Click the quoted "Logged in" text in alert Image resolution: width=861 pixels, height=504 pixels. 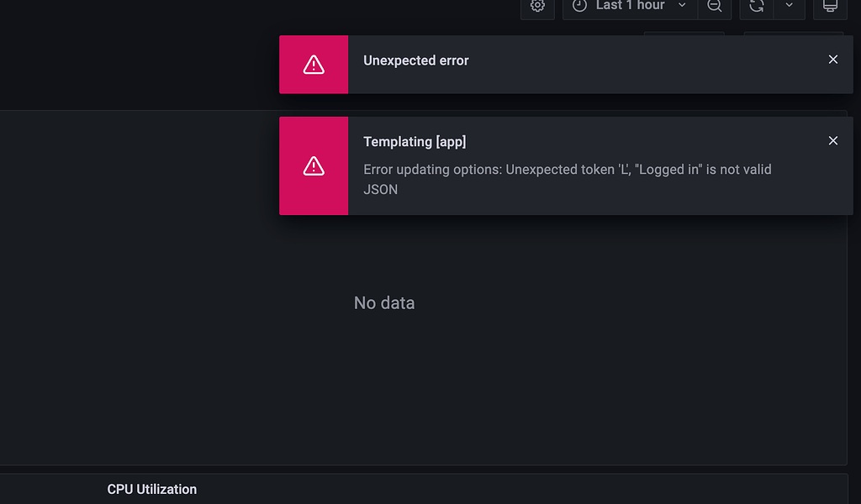[668, 170]
